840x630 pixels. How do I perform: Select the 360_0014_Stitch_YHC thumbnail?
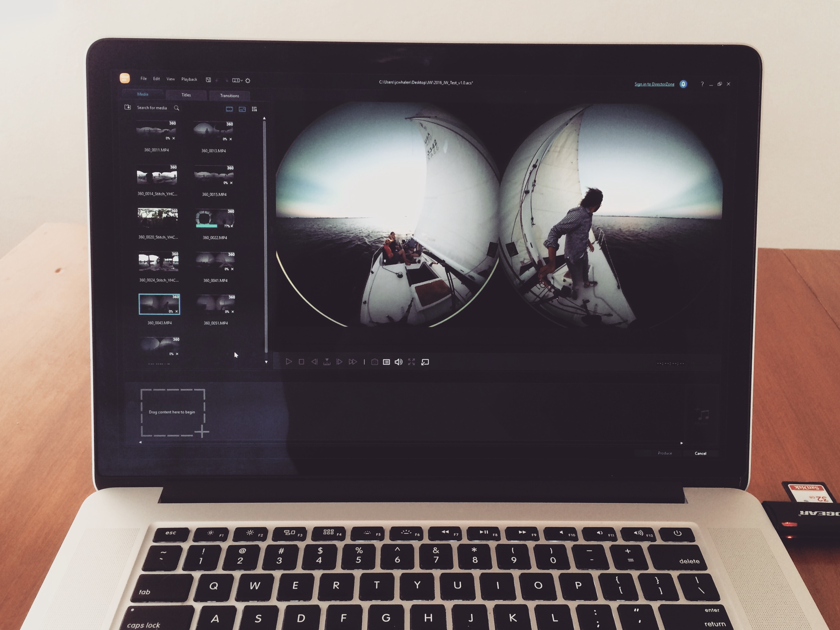157,175
